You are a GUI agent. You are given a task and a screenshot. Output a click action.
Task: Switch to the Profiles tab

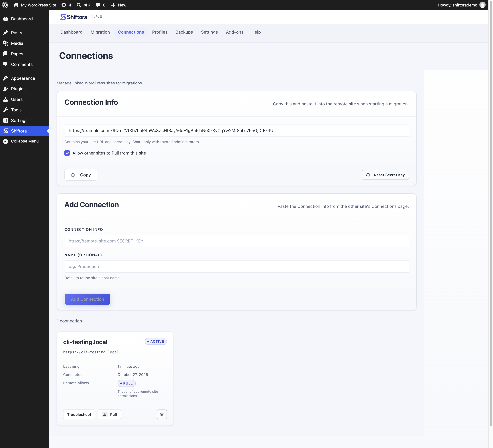(160, 32)
